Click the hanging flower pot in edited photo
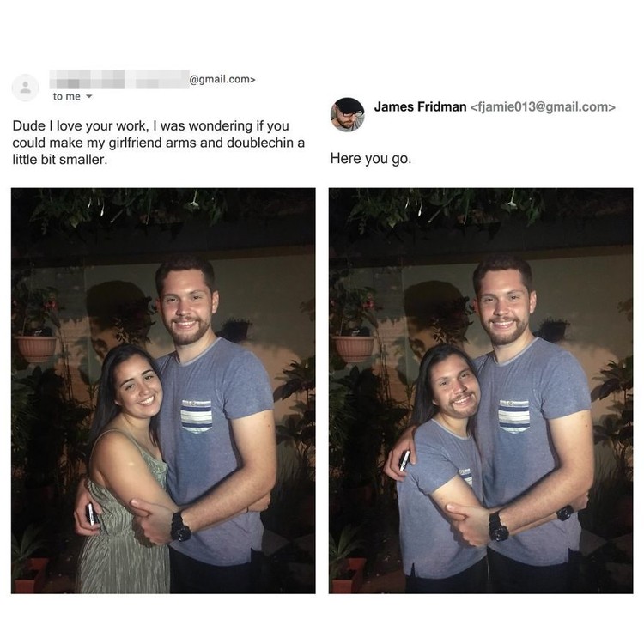Viewport: 644px width, 644px height. click(353, 349)
